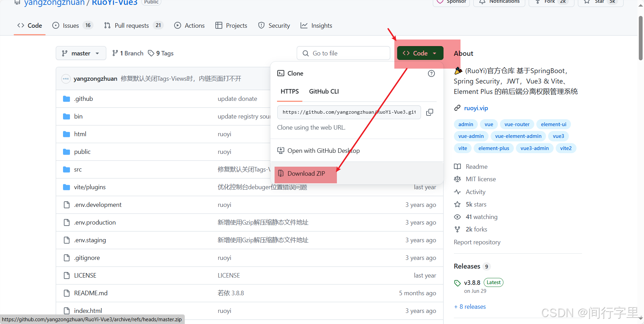Open the Insights tab

[316, 26]
